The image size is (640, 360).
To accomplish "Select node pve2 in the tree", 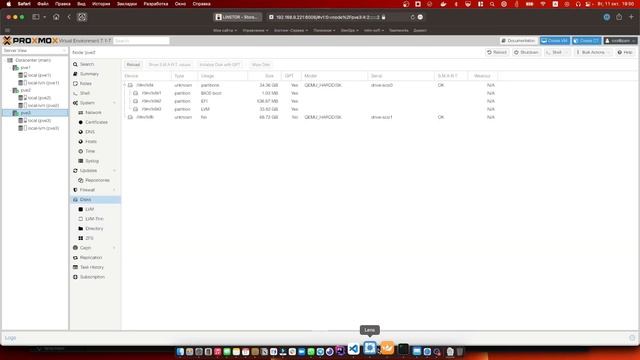I will [x=25, y=90].
